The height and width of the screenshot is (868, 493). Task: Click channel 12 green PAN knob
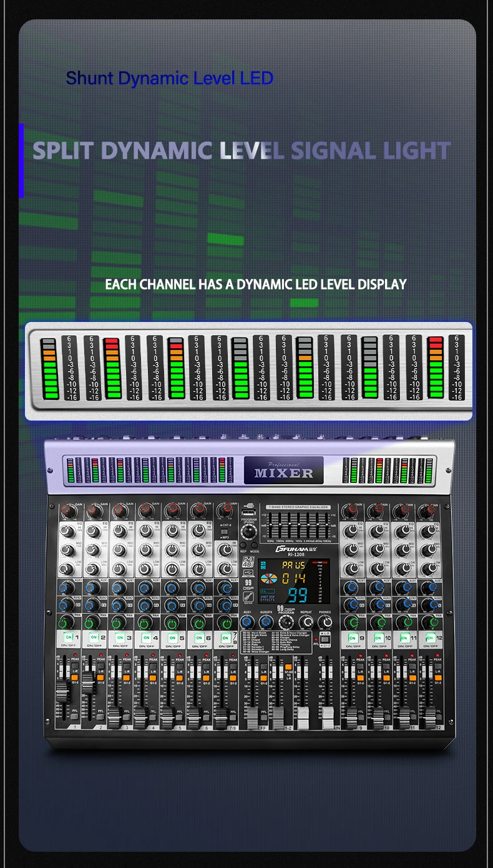(431, 622)
